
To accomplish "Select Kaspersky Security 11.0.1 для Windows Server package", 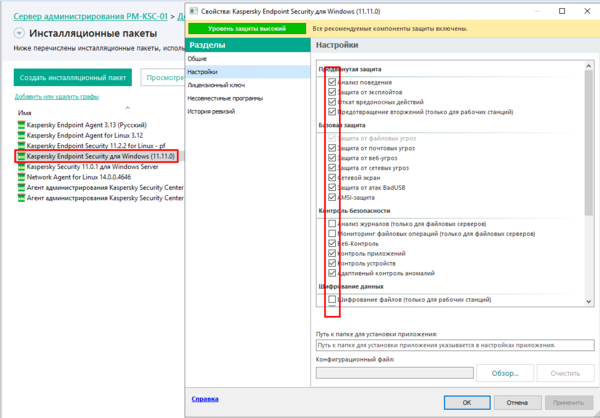I will [92, 167].
